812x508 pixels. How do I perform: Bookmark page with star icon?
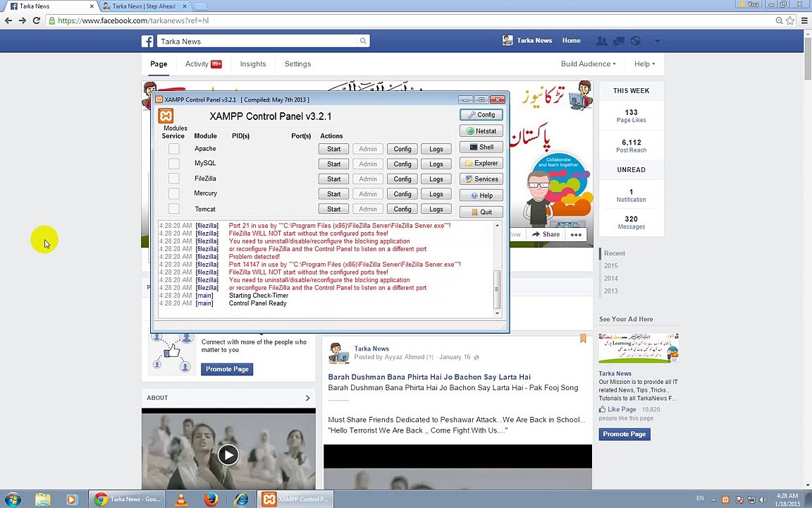click(x=790, y=20)
